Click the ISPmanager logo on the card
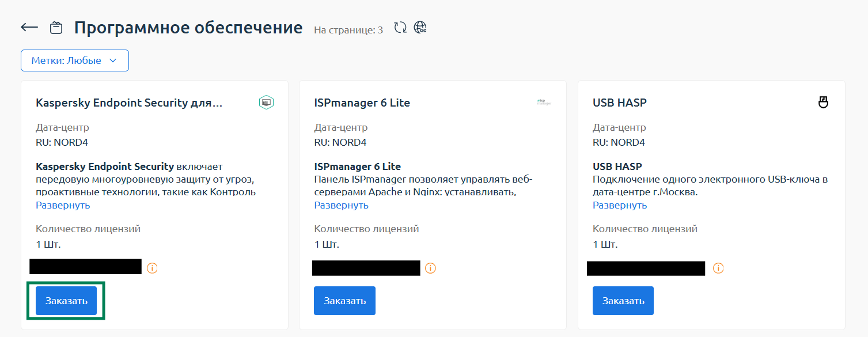The height and width of the screenshot is (337, 868). click(544, 103)
